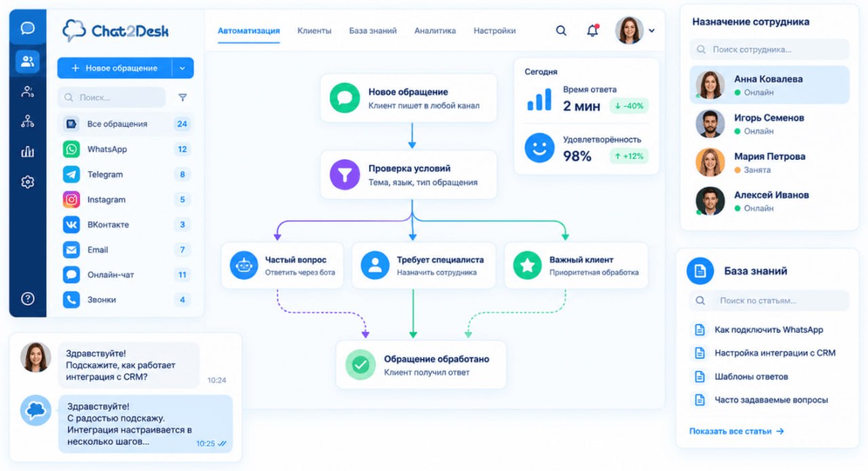The image size is (868, 471).
Task: Click Показать все статьи link
Action: click(736, 431)
